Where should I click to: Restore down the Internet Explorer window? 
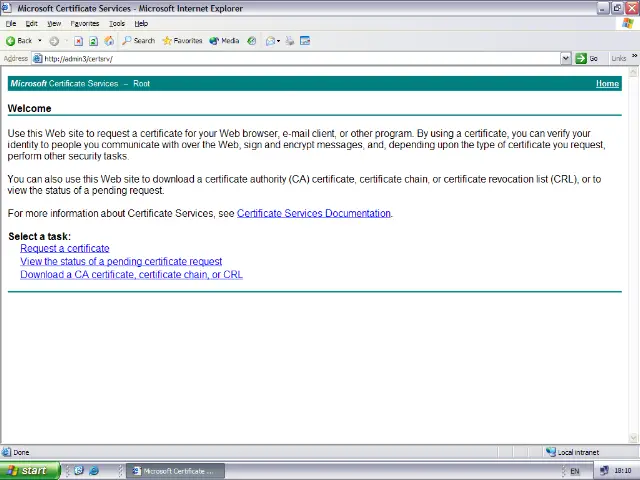(618, 8)
